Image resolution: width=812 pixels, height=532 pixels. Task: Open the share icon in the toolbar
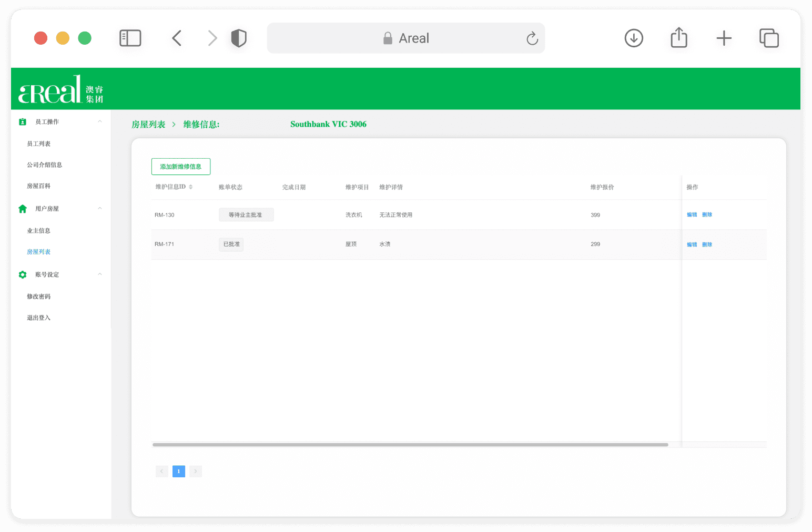[679, 37]
